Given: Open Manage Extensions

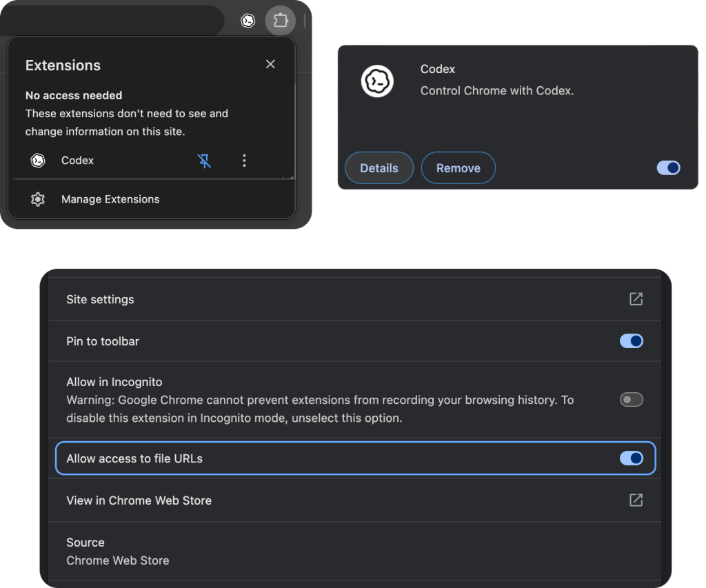Looking at the screenshot, I should pos(152,199).
